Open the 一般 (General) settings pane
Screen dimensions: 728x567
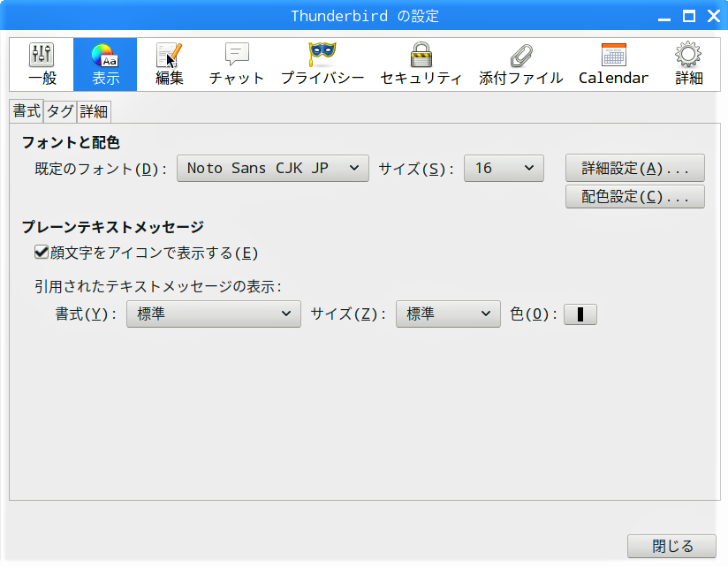(x=42, y=64)
